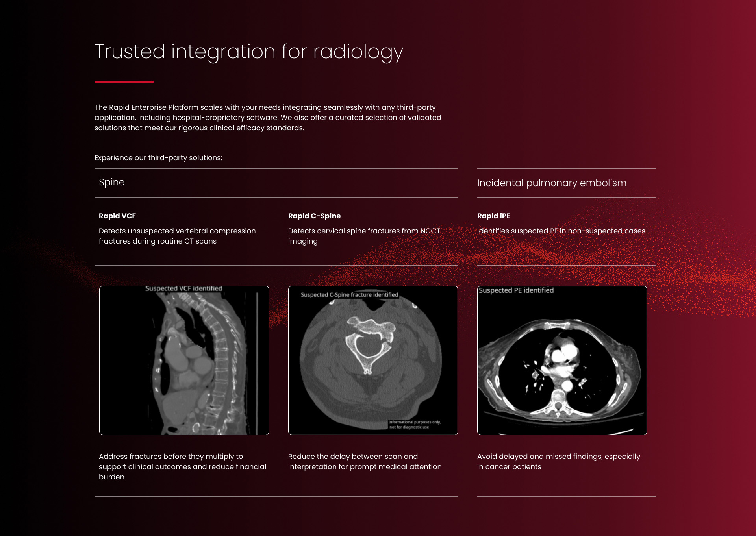Image resolution: width=756 pixels, height=536 pixels.
Task: Select the Rapid VCF heading
Action: click(117, 216)
